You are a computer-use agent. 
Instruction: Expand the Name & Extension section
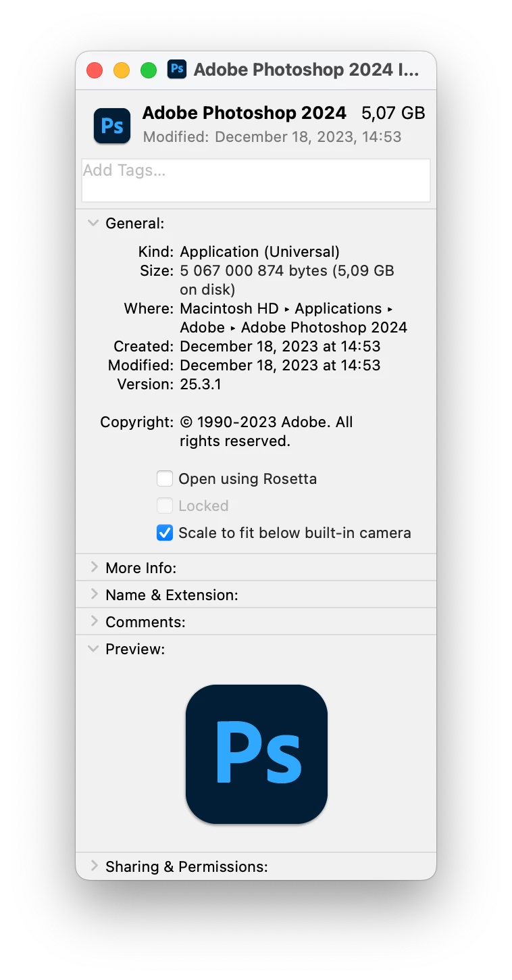coord(94,595)
